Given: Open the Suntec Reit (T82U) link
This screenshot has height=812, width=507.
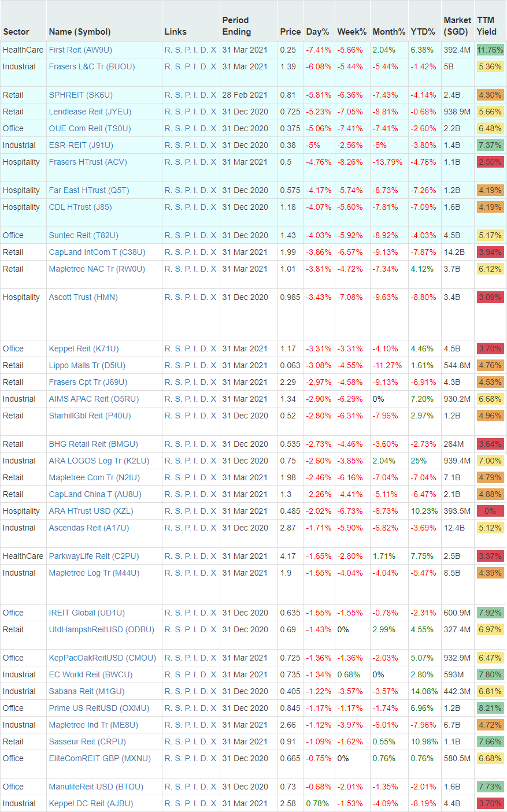Looking at the screenshot, I should coord(84,235).
